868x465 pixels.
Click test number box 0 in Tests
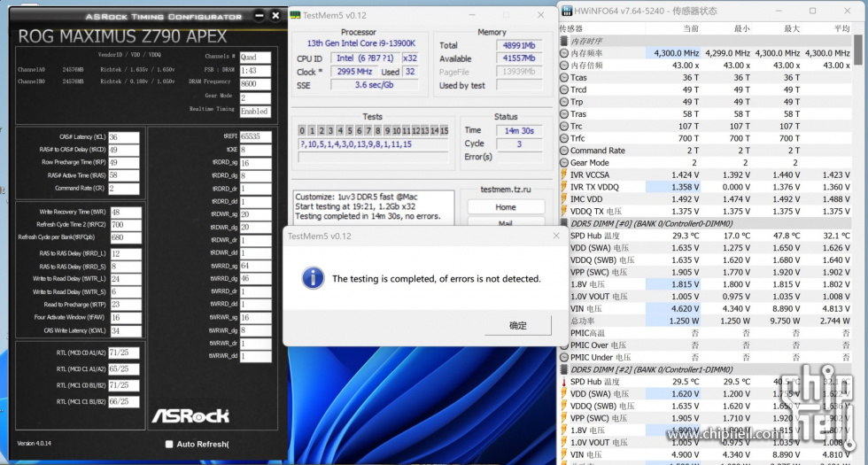pyautogui.click(x=302, y=131)
